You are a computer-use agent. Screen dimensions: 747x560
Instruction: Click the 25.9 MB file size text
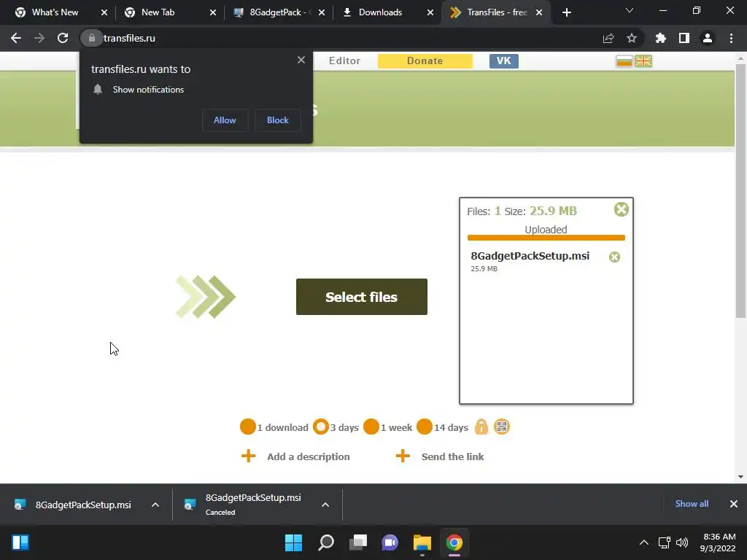tap(484, 268)
